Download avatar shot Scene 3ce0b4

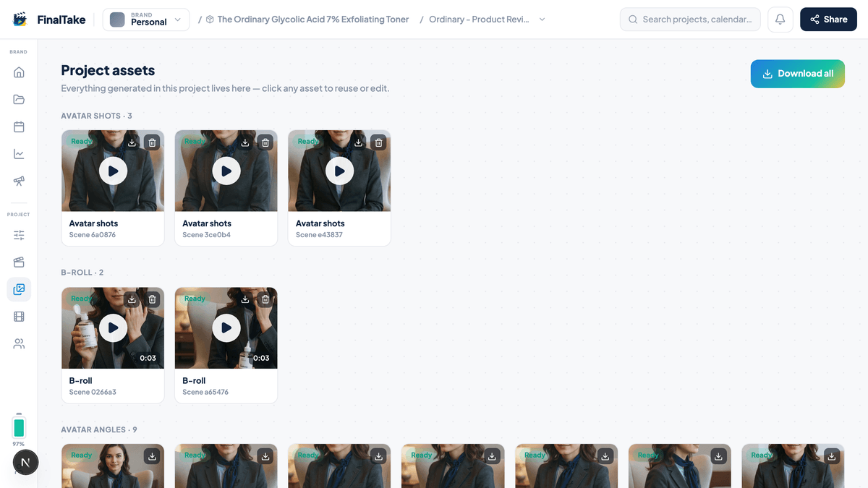pyautogui.click(x=245, y=142)
